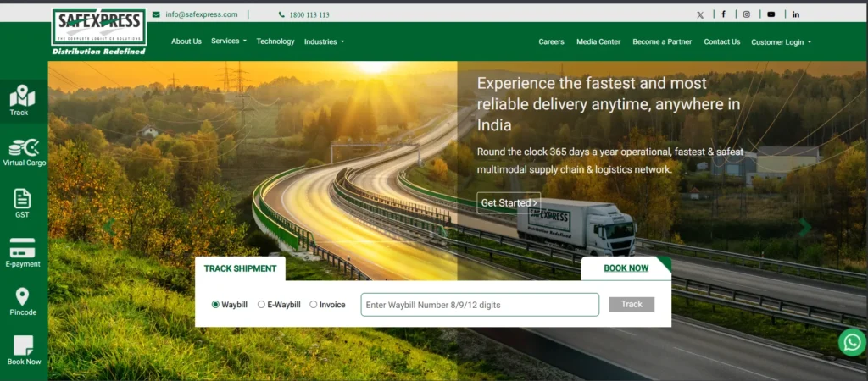868x381 pixels.
Task: Expand the Services dropdown menu
Action: pos(229,41)
